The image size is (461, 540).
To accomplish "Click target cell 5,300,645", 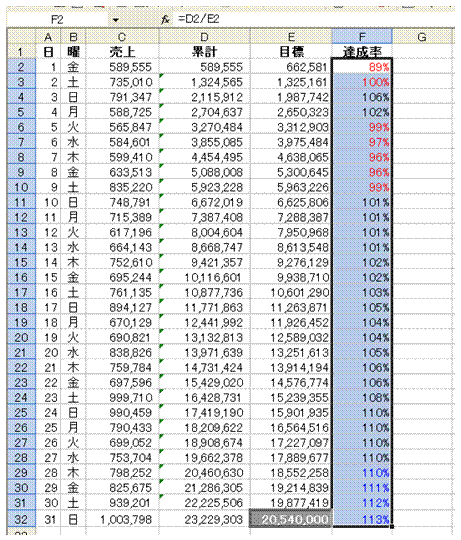I will [x=291, y=172].
